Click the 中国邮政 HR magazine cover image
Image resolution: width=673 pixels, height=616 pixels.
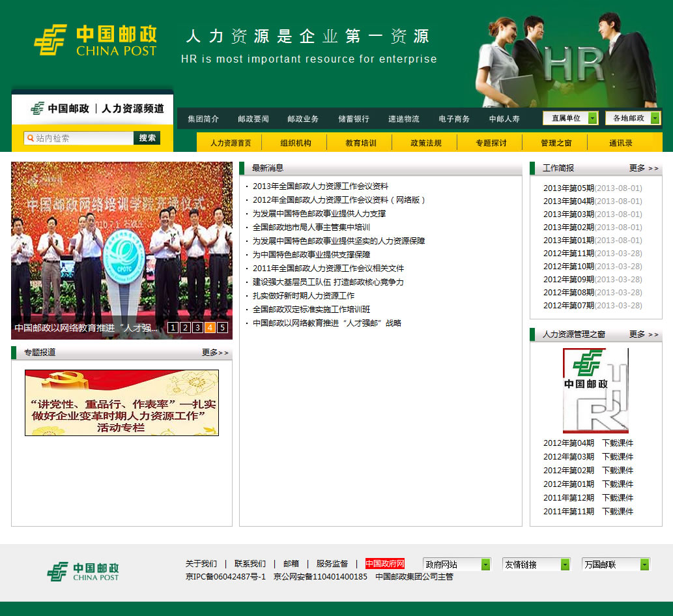tap(595, 390)
